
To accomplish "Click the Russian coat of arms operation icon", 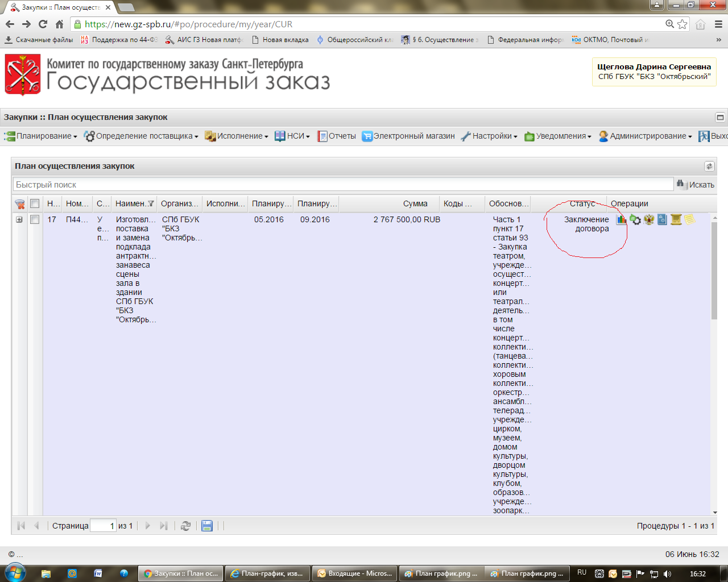I will click(649, 219).
